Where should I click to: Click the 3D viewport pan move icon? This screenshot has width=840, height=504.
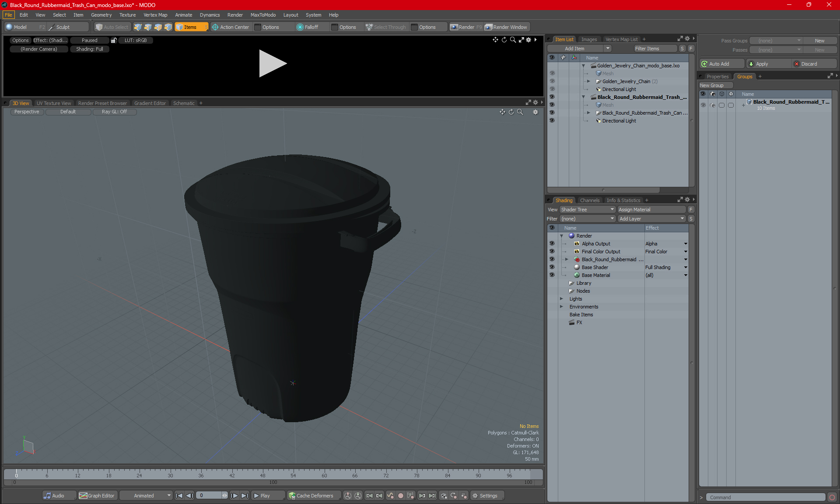(502, 112)
